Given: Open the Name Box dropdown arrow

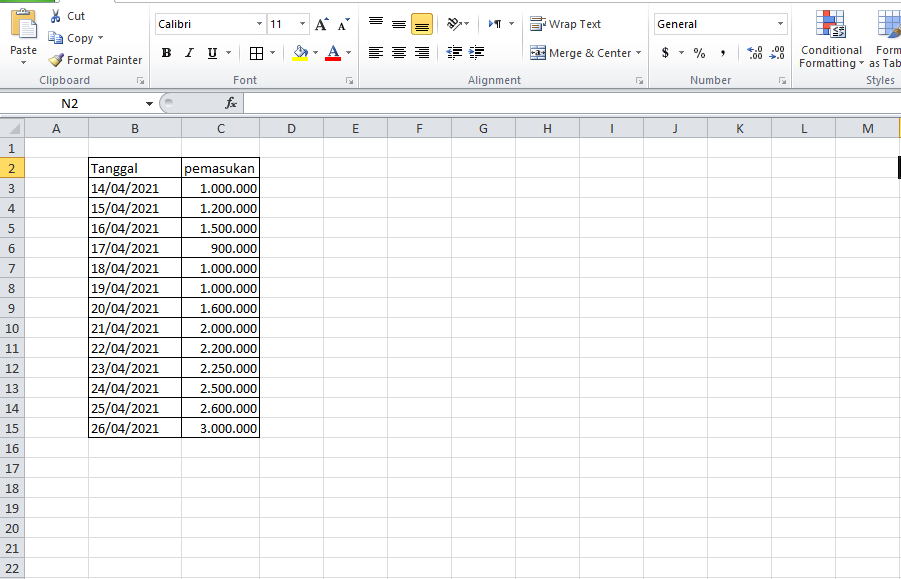Looking at the screenshot, I should (149, 104).
